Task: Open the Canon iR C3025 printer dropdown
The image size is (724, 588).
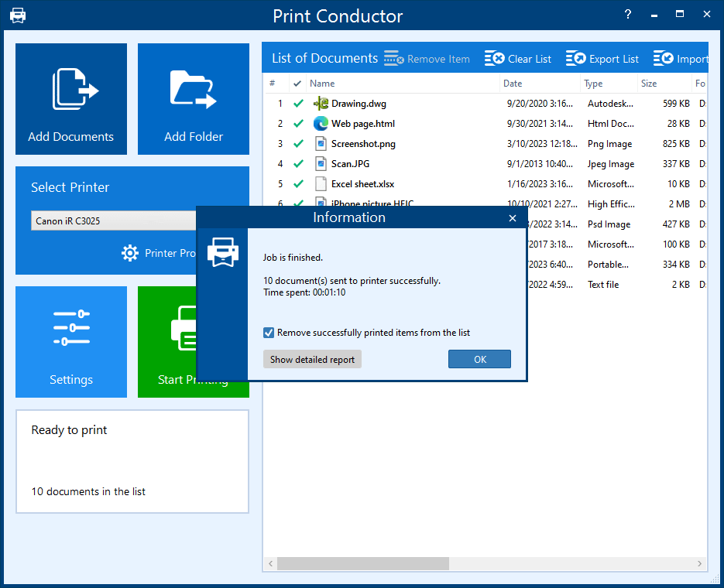Action: 114,221
